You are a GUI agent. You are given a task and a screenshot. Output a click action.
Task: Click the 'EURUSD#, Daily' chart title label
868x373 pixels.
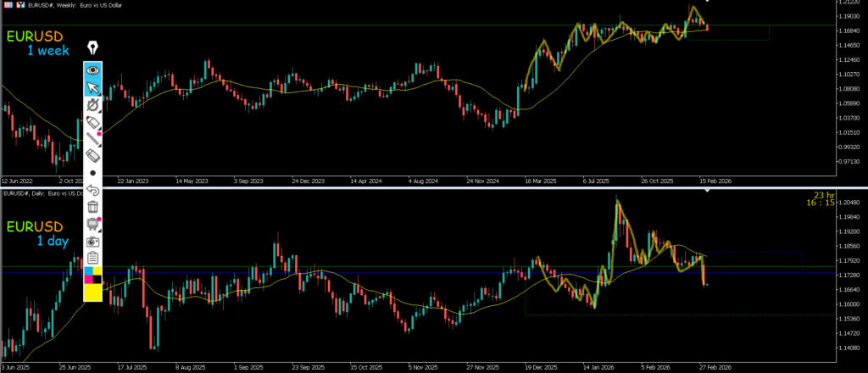click(x=34, y=193)
